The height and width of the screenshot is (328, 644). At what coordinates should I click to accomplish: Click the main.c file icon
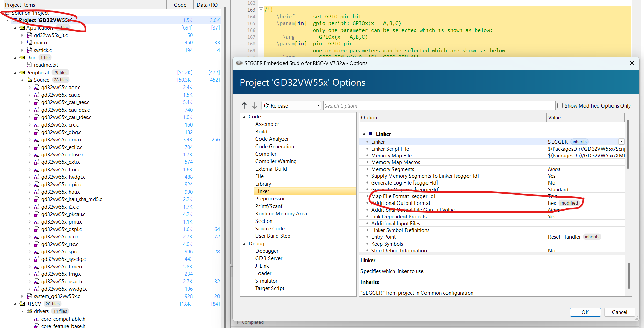(29, 43)
